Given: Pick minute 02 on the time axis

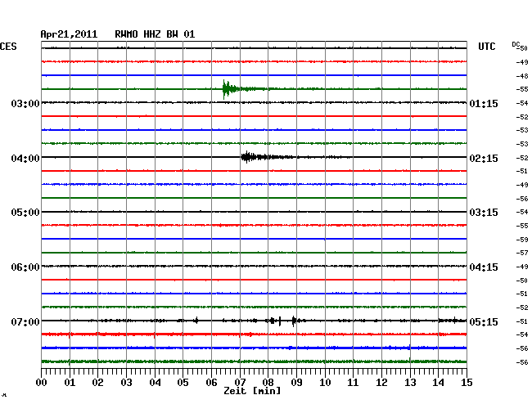Looking at the screenshot, I should pos(97,383).
